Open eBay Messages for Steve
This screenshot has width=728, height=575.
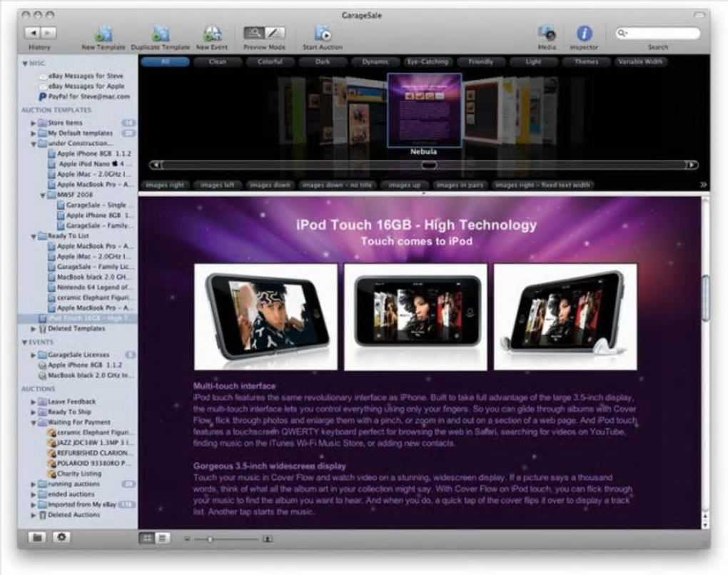[x=81, y=76]
